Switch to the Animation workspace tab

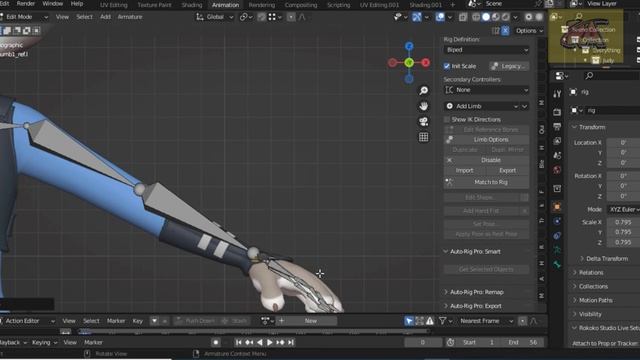(225, 5)
